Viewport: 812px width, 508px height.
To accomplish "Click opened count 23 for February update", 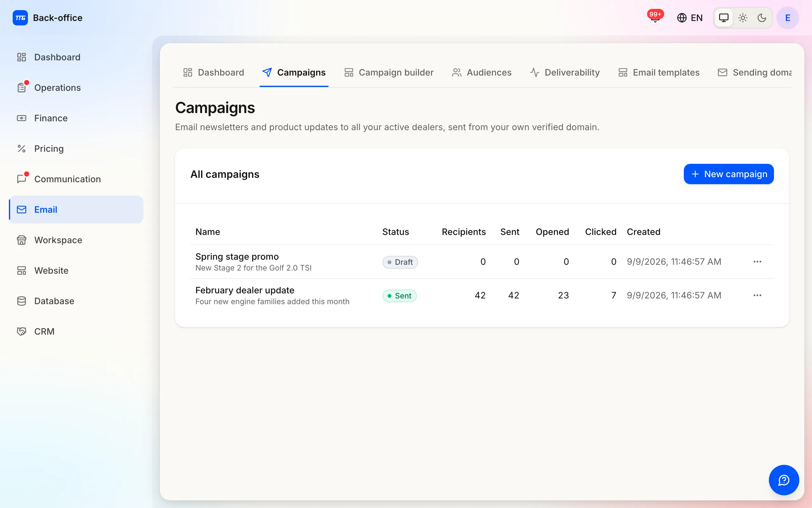I will click(x=563, y=295).
